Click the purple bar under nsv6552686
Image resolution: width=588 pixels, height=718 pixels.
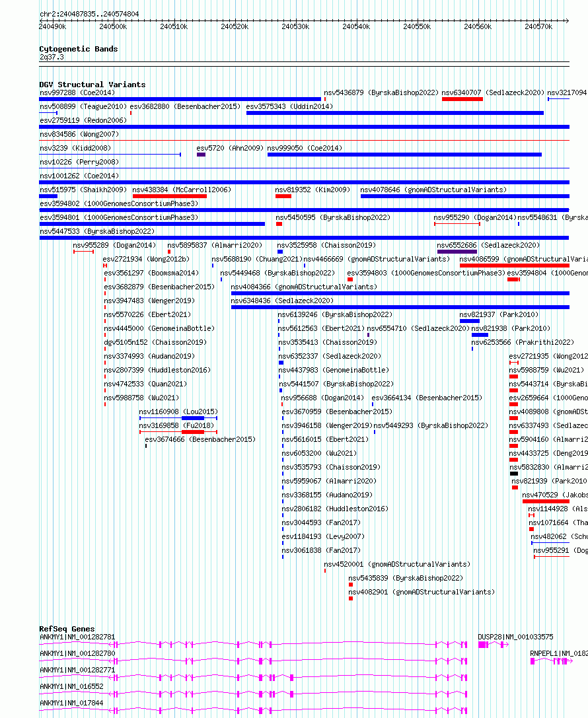pos(457,252)
